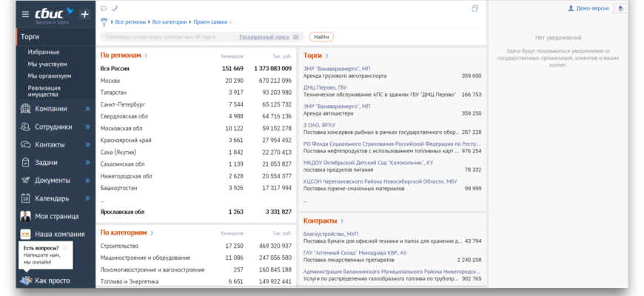This screenshot has width=644, height=296.
Task: Click the keyword search input field
Action: pyautogui.click(x=170, y=37)
